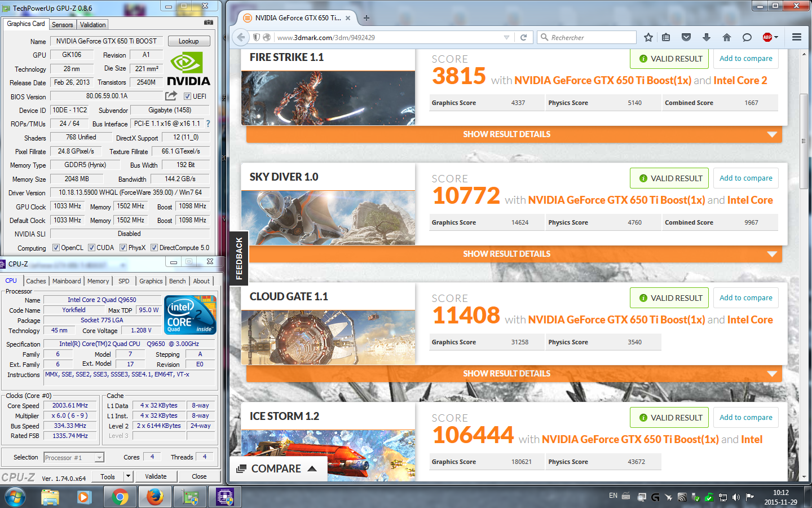
Task: Switch to CPU-Z taskbar icon
Action: (x=225, y=497)
